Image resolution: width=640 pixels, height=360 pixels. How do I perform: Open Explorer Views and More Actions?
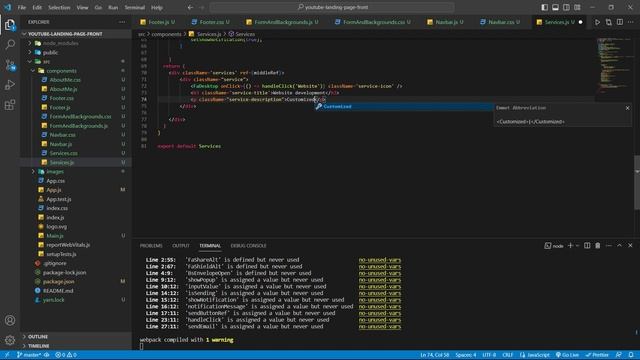tap(122, 22)
